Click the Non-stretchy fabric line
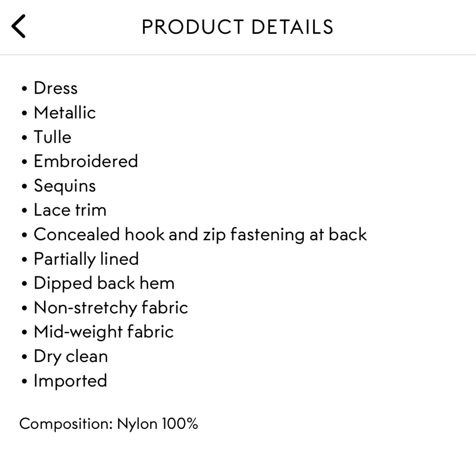Screen dimensions: 476x461 (111, 308)
